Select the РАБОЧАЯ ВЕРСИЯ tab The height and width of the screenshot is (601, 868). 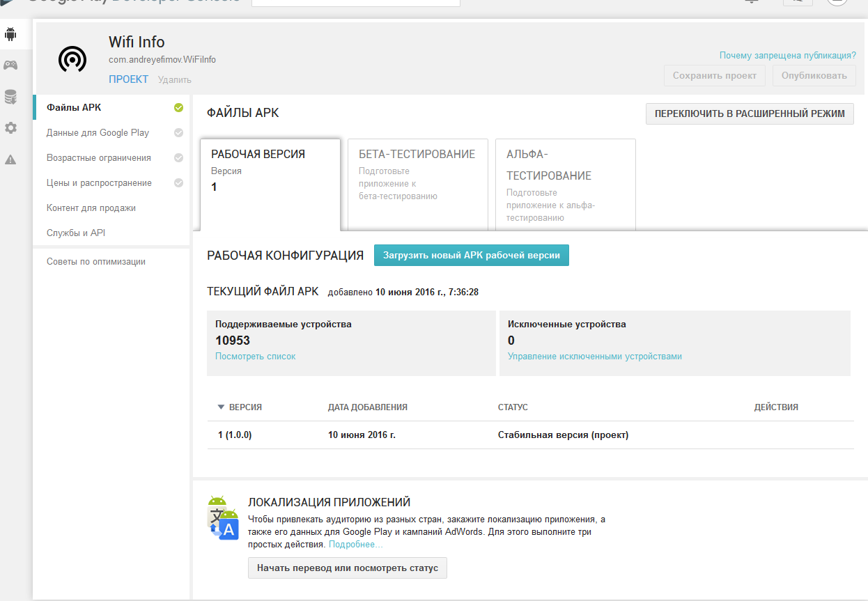tap(270, 185)
